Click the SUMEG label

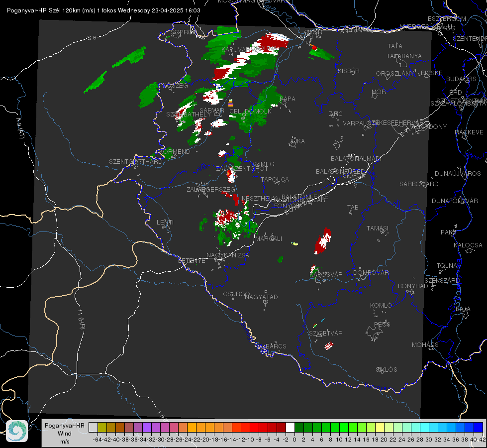coord(263,164)
